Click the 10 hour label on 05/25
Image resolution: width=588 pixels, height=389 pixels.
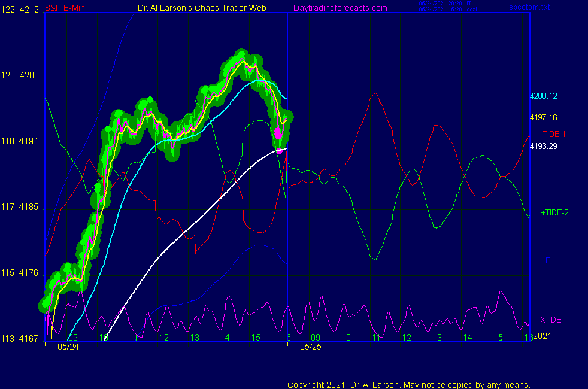click(x=346, y=338)
